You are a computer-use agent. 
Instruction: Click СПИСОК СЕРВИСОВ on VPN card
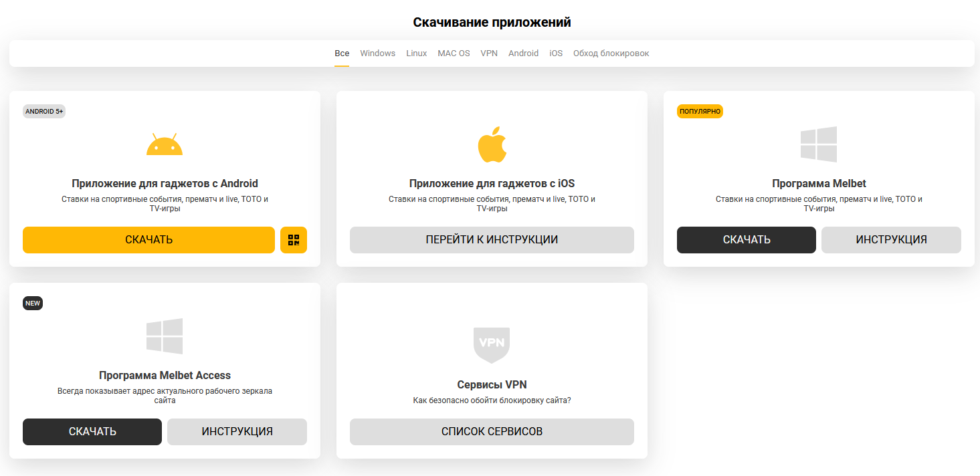(x=492, y=432)
